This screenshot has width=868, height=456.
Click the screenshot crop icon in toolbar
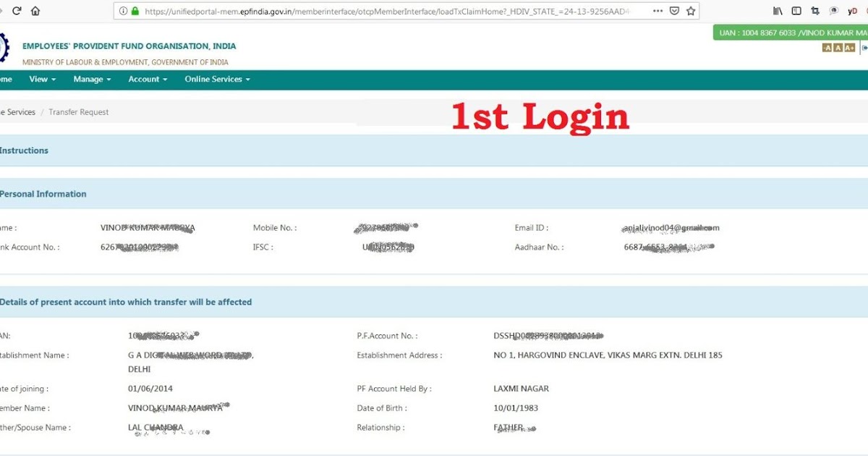pyautogui.click(x=815, y=11)
